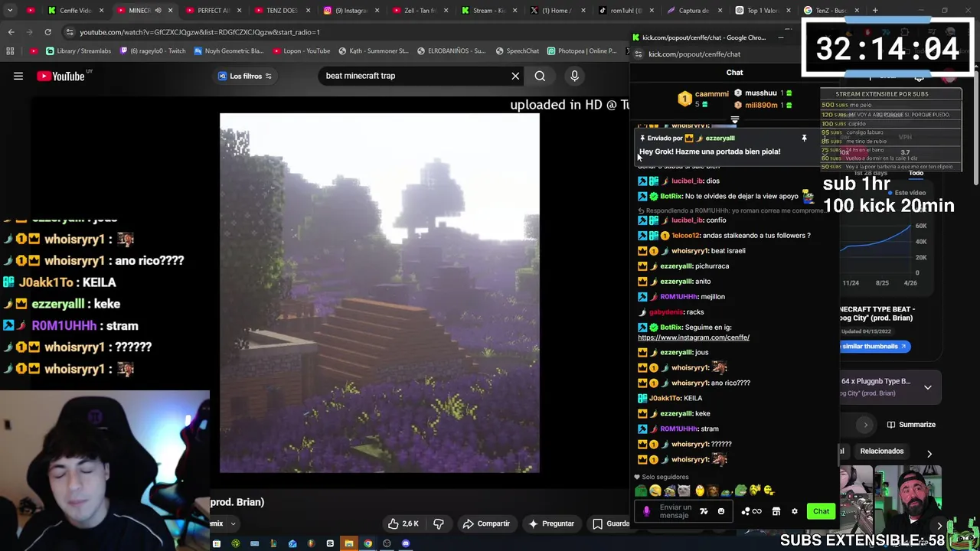The image size is (980, 551).
Task: Open the SpeechChat bookmark
Action: pyautogui.click(x=517, y=51)
